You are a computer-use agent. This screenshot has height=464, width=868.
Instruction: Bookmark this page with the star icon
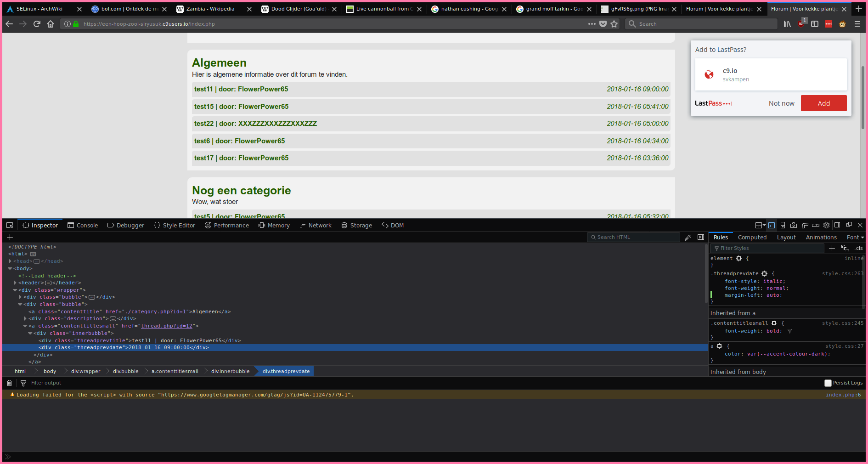point(614,24)
